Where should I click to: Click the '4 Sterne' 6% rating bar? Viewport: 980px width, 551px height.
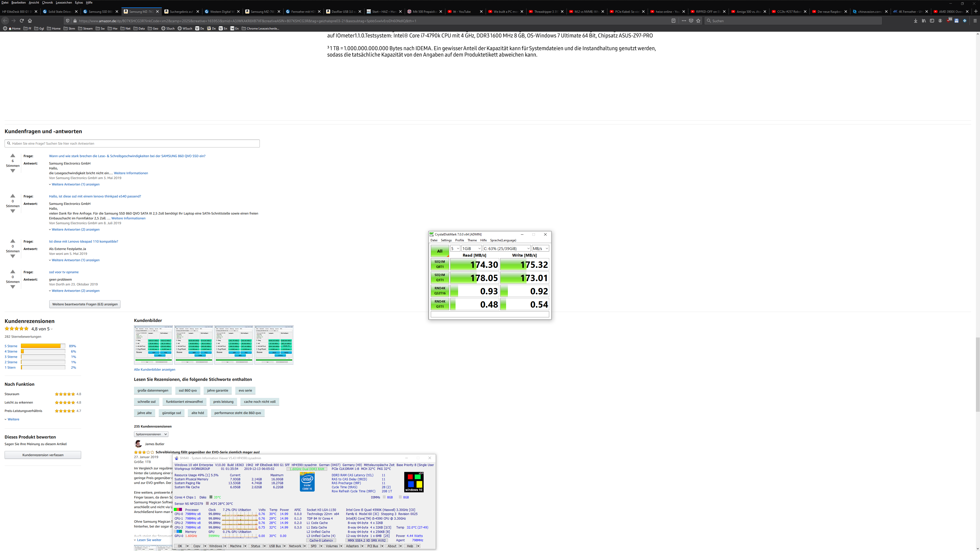[x=43, y=351]
